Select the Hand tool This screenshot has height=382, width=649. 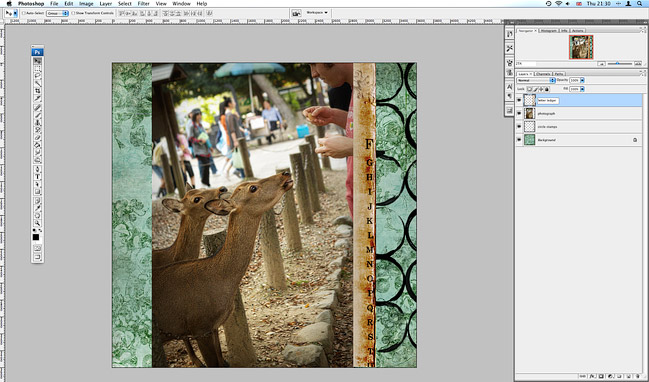pos(37,215)
